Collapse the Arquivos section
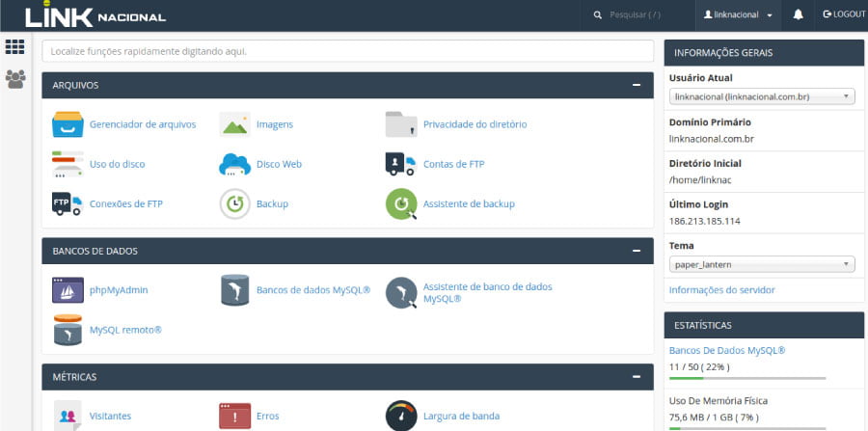The height and width of the screenshot is (431, 868). (x=636, y=85)
